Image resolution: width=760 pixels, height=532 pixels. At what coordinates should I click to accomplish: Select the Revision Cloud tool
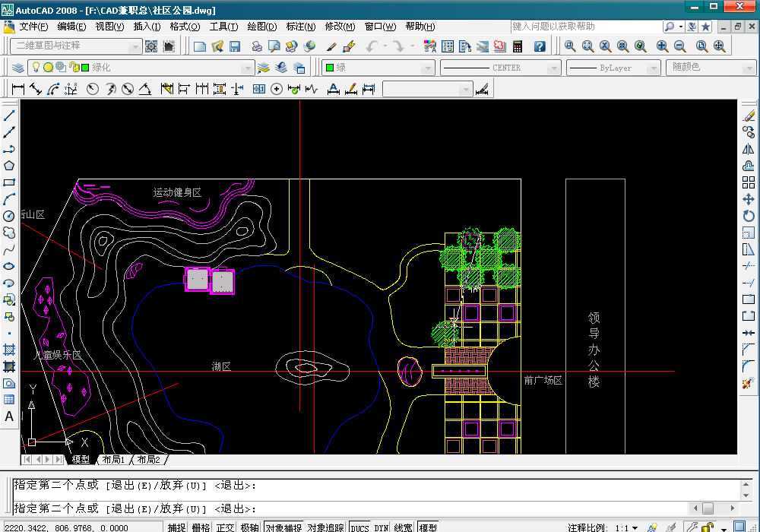(x=8, y=233)
